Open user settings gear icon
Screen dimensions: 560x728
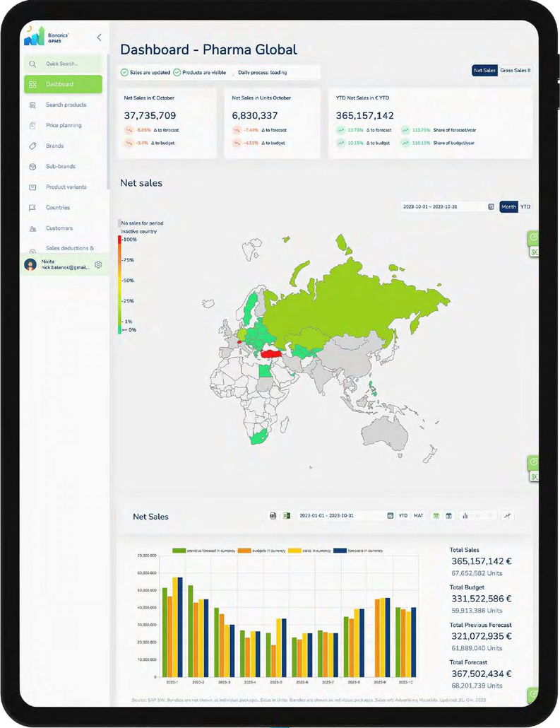pos(98,264)
